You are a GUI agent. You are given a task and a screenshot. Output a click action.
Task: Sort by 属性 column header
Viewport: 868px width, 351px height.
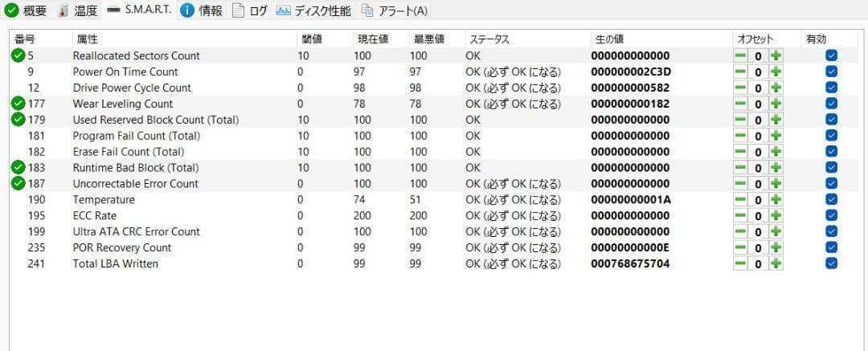[x=183, y=39]
